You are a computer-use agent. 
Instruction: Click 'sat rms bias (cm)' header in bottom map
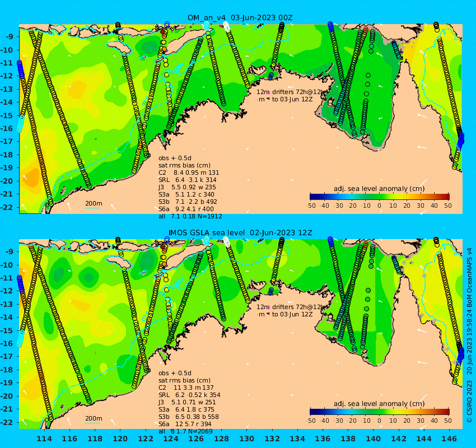click(185, 380)
